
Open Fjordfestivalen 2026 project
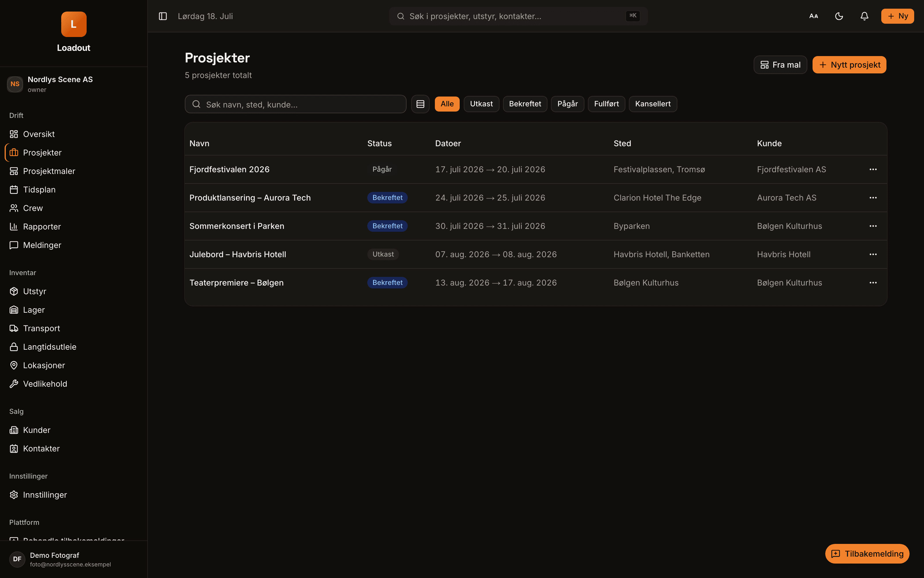point(230,169)
